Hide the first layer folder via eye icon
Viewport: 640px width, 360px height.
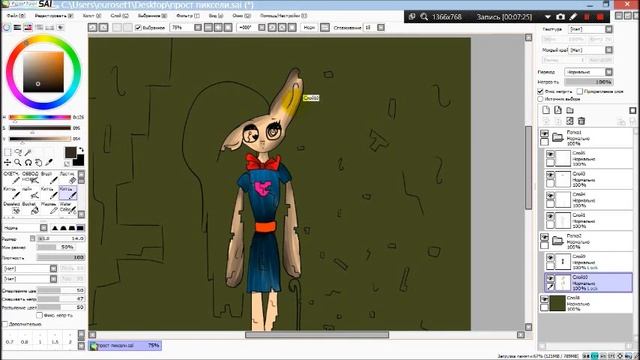pos(544,133)
